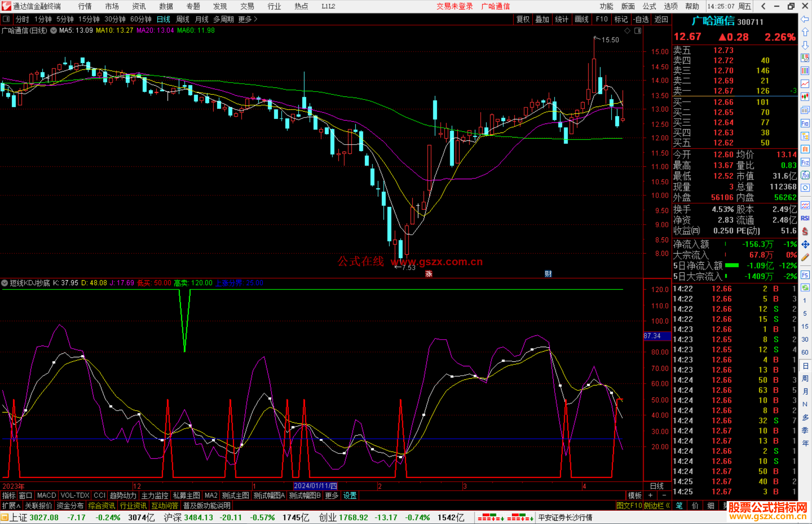
Task: Click the F12 sidebar icon
Action: (805, 162)
